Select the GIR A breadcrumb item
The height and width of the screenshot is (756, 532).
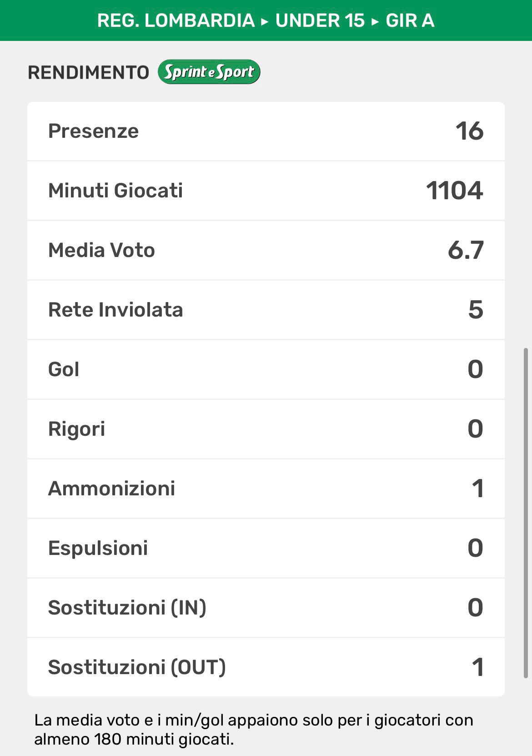[x=410, y=20]
